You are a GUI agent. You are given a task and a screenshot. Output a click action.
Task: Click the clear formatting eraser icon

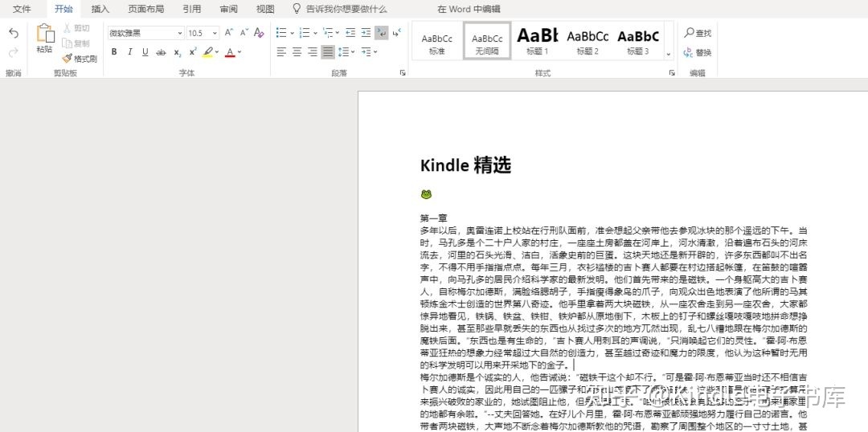coord(259,33)
